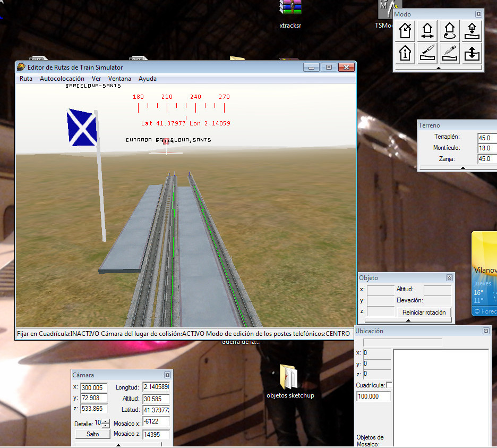Activate the raise or lower terrain tool
Viewport: 497px width, 448px height.
pyautogui.click(x=472, y=53)
